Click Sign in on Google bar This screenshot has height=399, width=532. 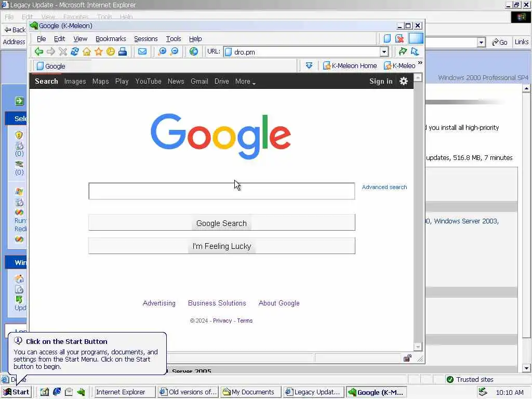[381, 82]
